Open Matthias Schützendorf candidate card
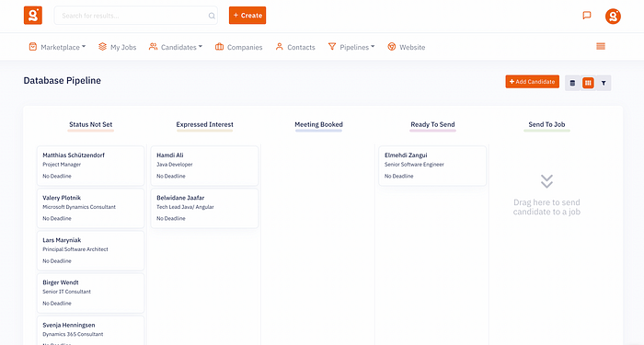The width and height of the screenshot is (644, 345). (91, 166)
